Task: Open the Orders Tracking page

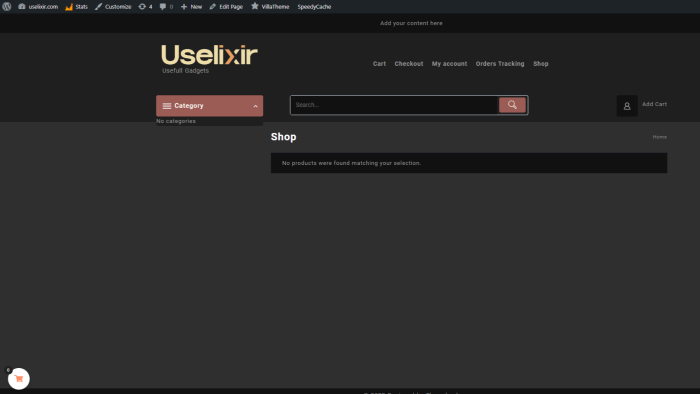Action: (500, 64)
